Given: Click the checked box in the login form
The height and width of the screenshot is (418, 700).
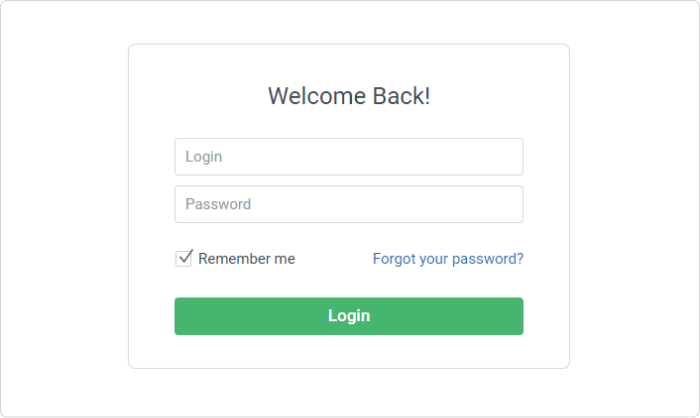Looking at the screenshot, I should tap(184, 258).
